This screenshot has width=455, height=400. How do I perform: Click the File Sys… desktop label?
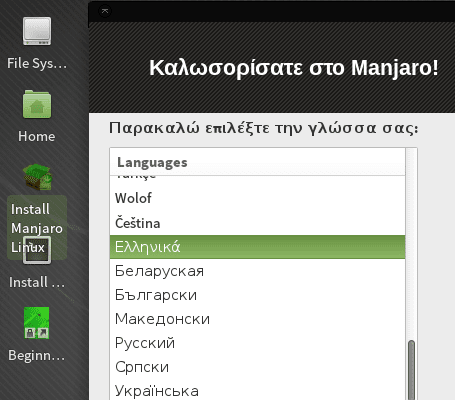tap(37, 63)
